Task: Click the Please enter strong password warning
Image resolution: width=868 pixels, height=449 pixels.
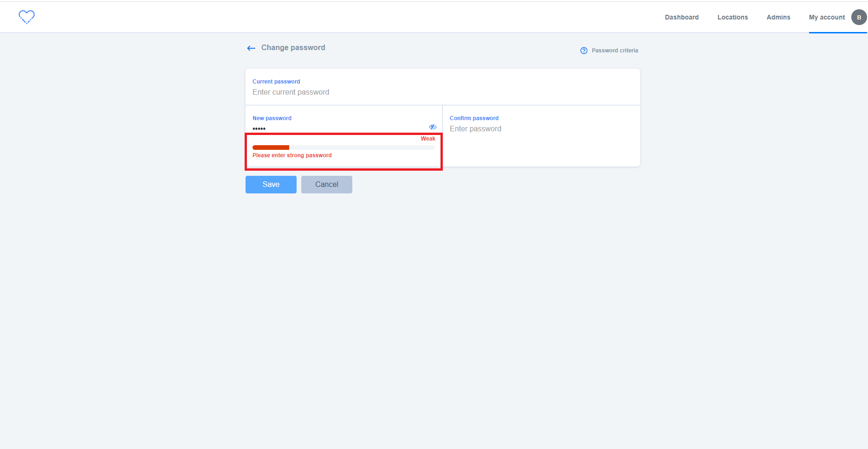Action: 291,155
